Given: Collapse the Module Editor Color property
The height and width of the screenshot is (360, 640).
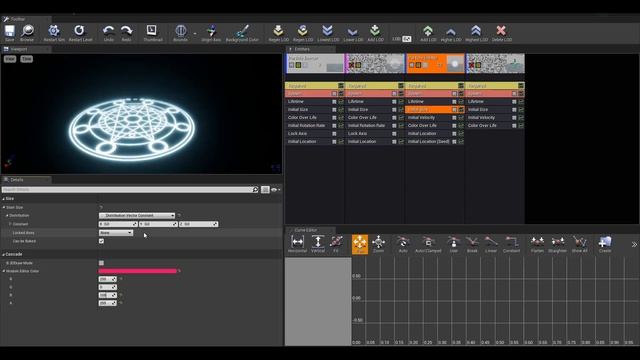Looking at the screenshot, I should [x=4, y=271].
